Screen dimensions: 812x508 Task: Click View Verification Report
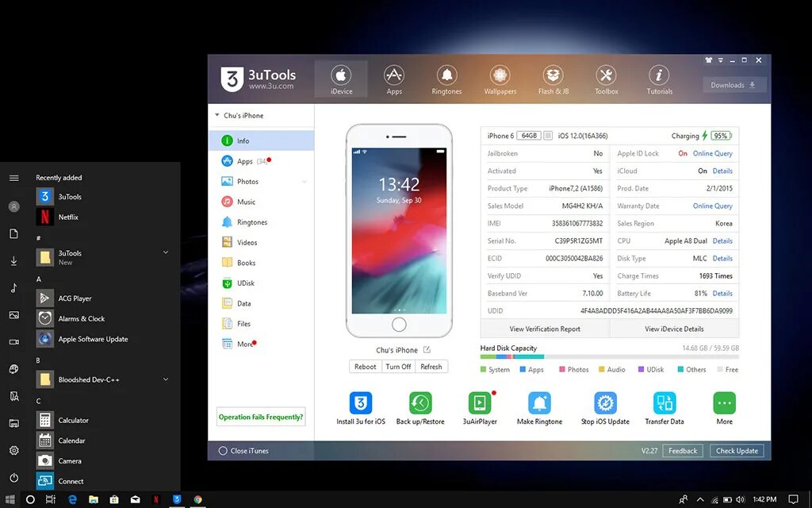(545, 329)
